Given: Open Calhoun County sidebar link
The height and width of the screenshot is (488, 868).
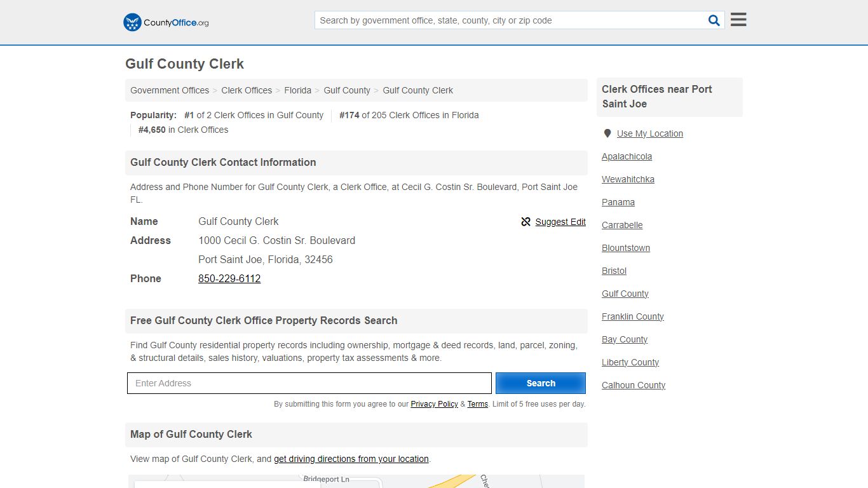Looking at the screenshot, I should [x=634, y=385].
